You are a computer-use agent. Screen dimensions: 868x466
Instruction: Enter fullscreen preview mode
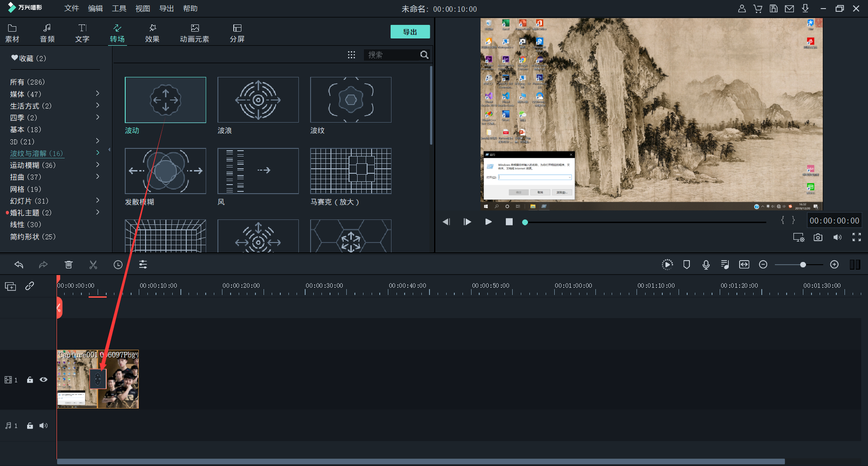tap(856, 238)
